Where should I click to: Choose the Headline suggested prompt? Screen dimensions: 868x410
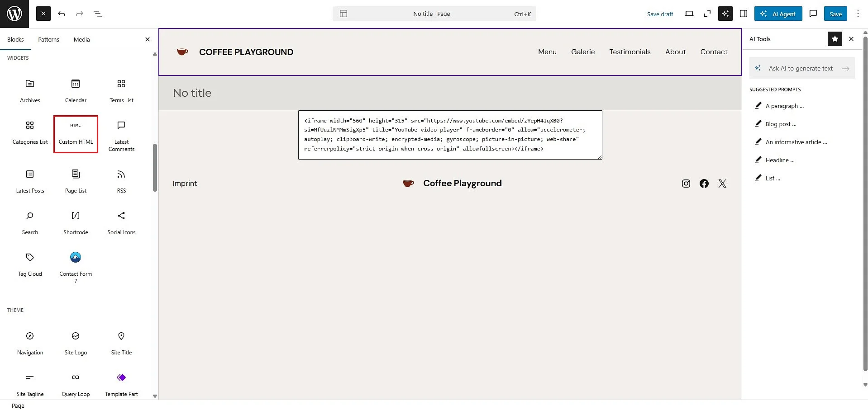click(780, 160)
